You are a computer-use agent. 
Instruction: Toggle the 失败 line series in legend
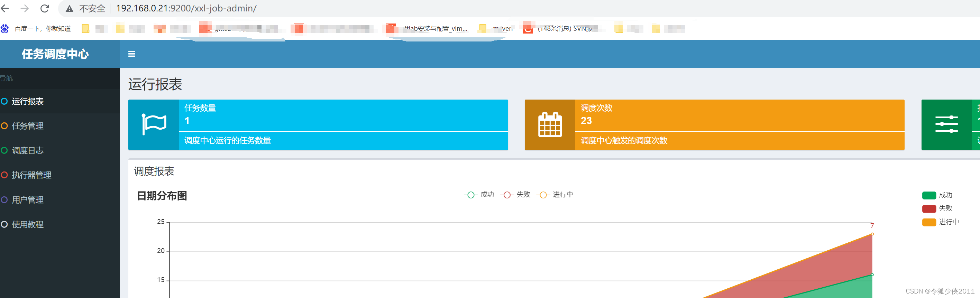pyautogui.click(x=515, y=195)
